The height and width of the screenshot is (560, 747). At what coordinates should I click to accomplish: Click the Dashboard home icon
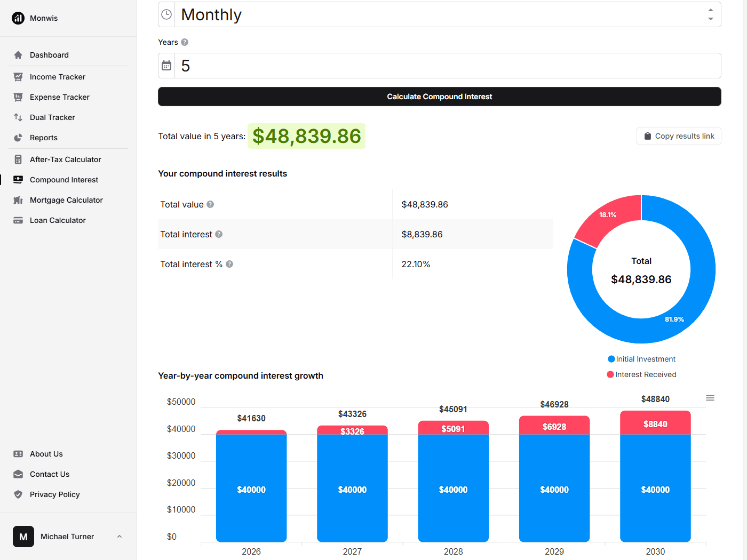pos(18,55)
